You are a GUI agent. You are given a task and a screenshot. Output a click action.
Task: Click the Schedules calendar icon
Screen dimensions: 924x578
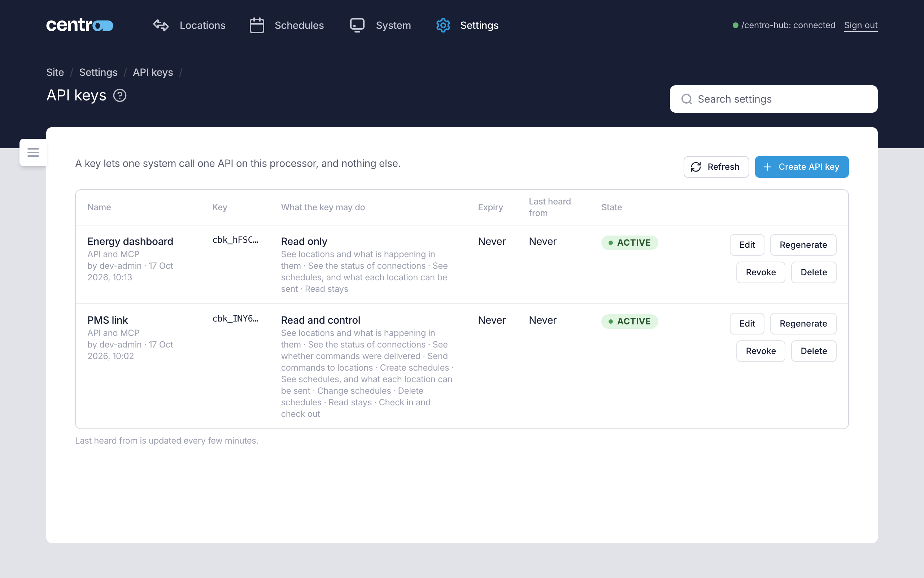point(257,25)
